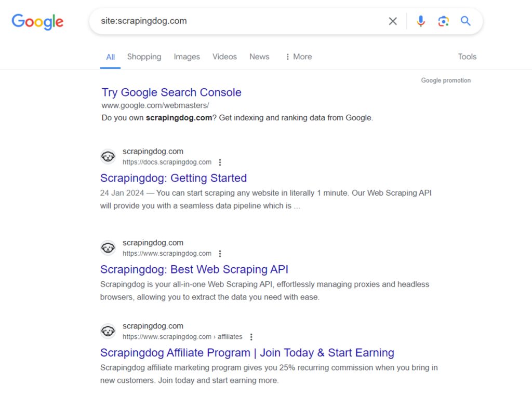
Task: Start voice search with microphone icon
Action: pyautogui.click(x=421, y=21)
